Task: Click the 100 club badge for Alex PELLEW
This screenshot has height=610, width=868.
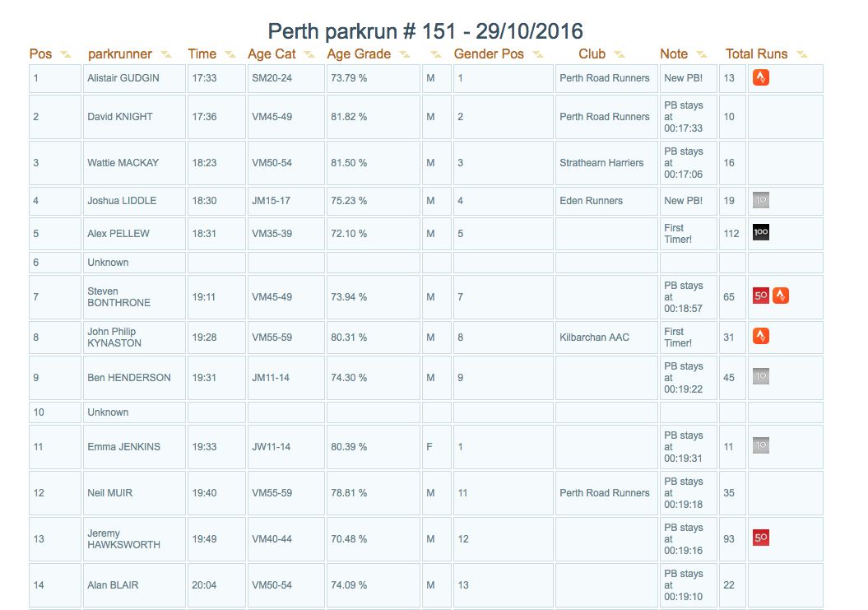Action: (x=760, y=232)
